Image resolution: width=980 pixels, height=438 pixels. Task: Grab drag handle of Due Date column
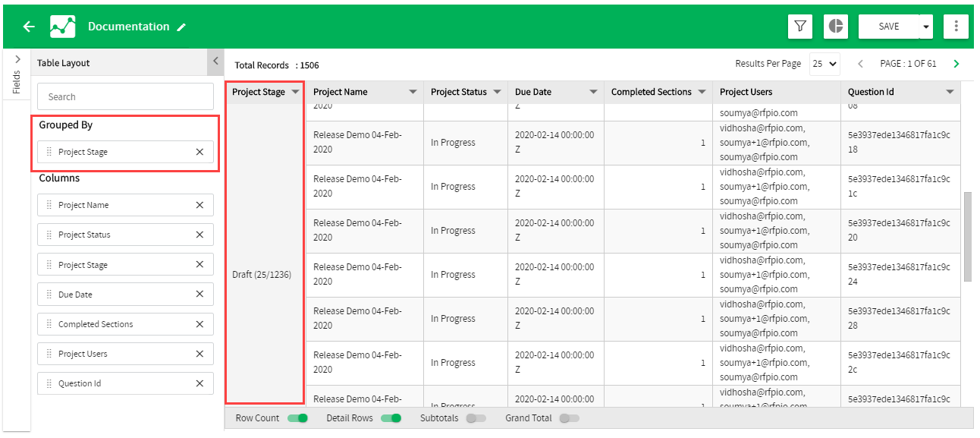[49, 294]
